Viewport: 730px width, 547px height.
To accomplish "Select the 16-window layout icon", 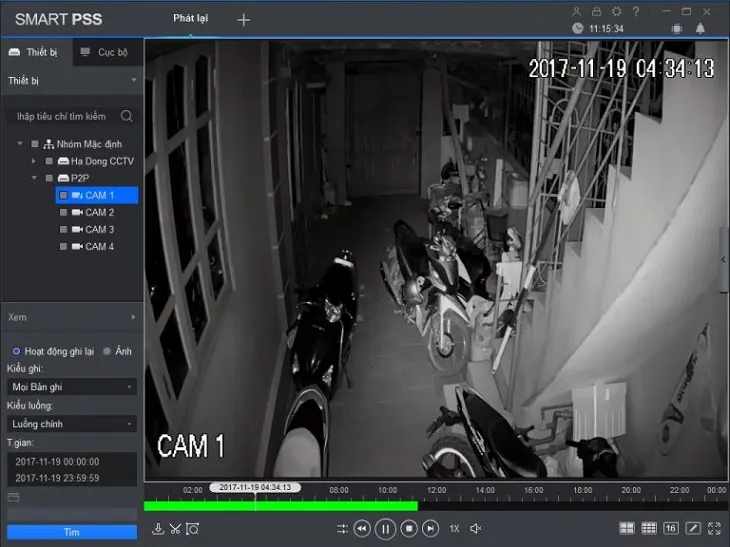I will pos(670,528).
